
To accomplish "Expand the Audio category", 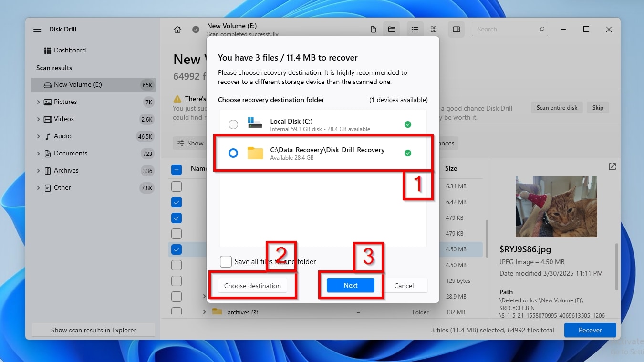I will pyautogui.click(x=39, y=136).
